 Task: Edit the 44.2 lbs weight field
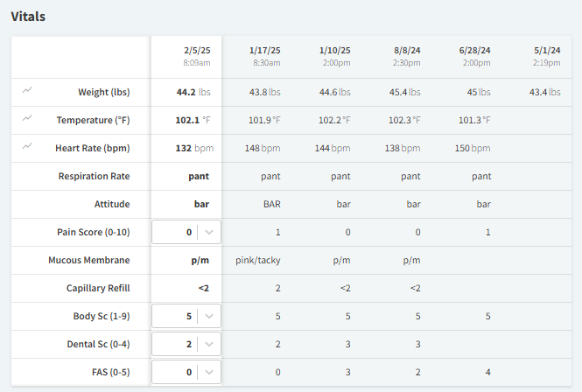point(186,92)
